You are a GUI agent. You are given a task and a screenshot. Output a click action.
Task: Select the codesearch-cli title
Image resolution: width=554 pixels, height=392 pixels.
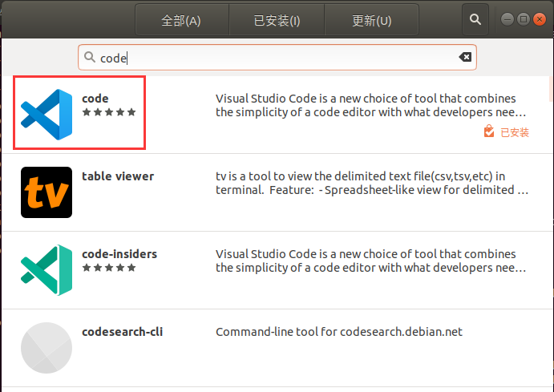click(122, 332)
